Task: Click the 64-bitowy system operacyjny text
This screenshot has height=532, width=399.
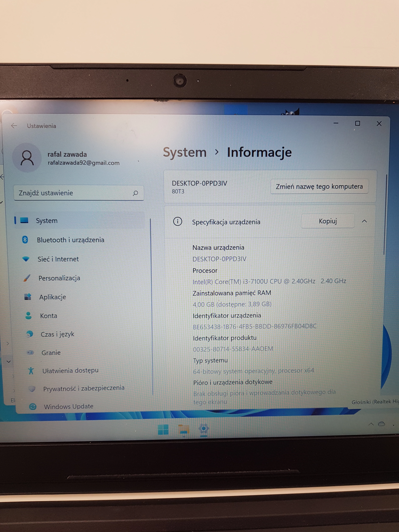Action: (253, 371)
